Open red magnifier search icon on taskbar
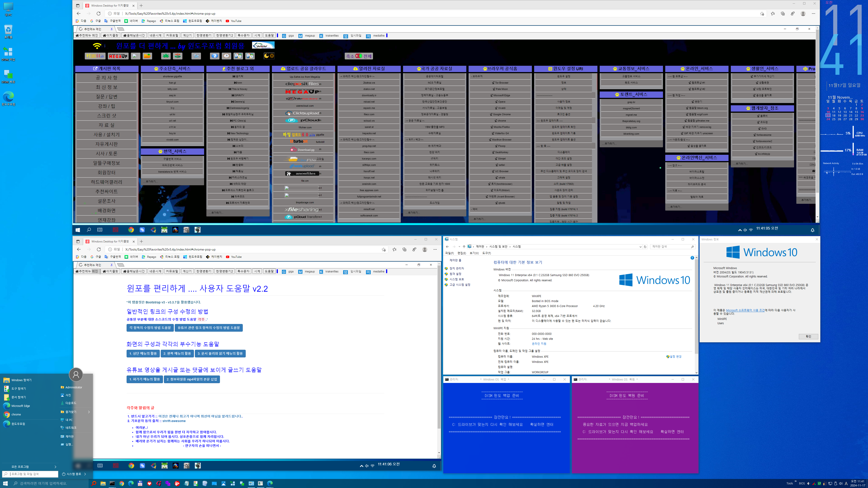The image size is (868, 488). [94, 483]
